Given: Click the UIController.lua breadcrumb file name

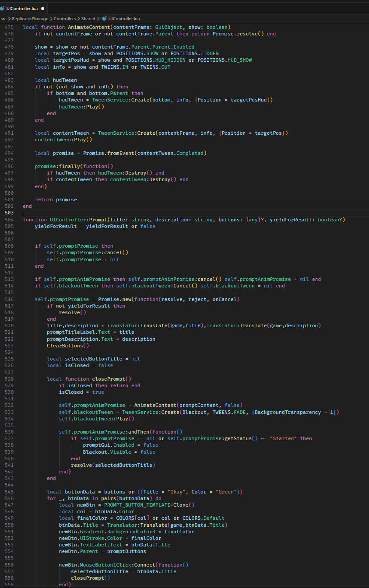Looking at the screenshot, I should click(124, 19).
